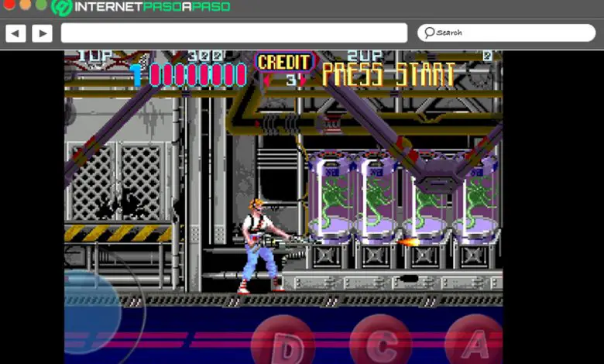Click the player one health bar

point(198,74)
